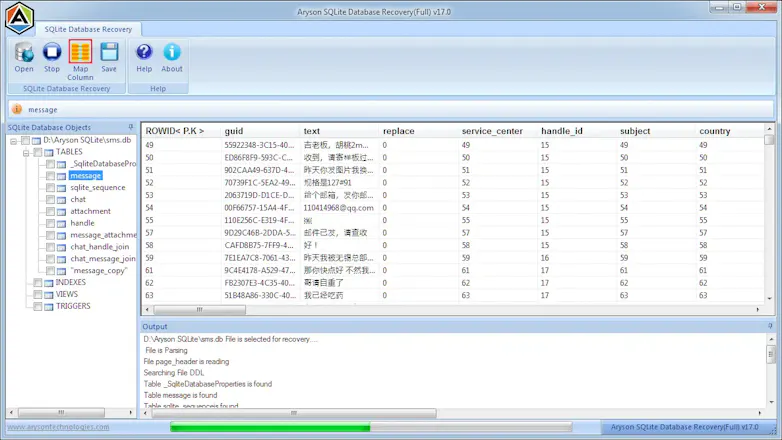Tick the chat table checkbox
Viewport: 782px width, 440px height.
[x=50, y=200]
